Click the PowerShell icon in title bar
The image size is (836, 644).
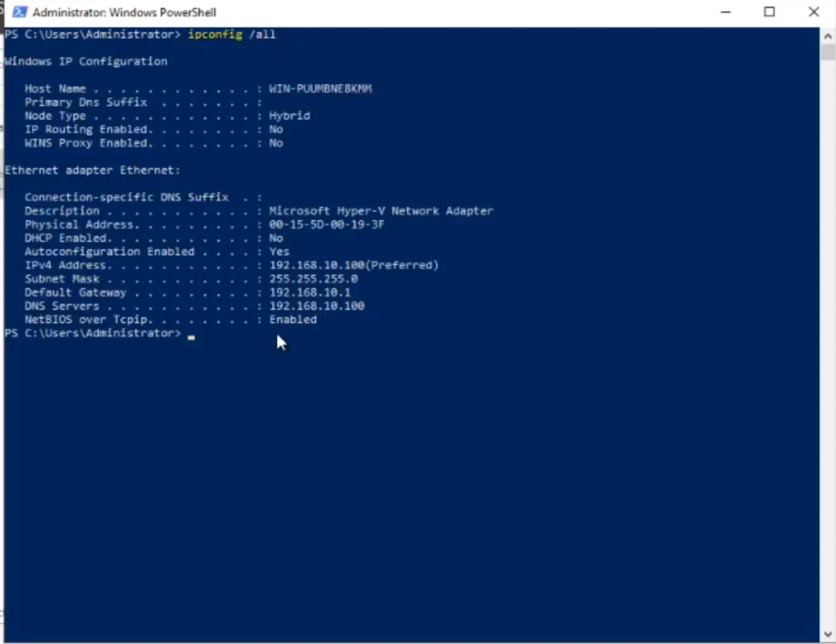click(19, 12)
